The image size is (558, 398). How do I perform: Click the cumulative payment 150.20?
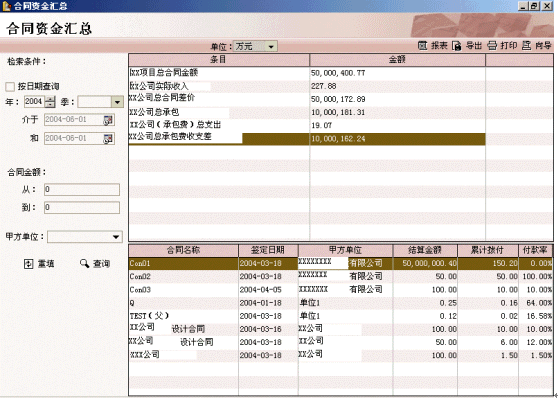[x=505, y=263]
